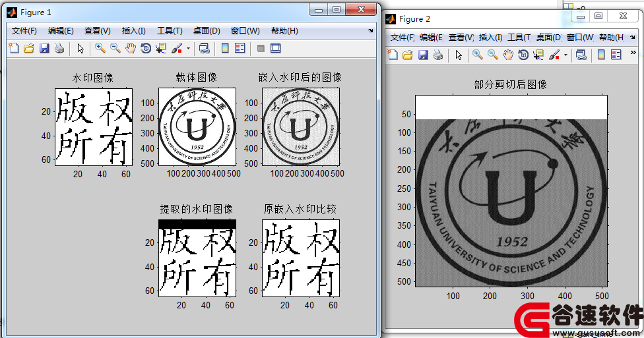Viewport: 644px width, 338px height.
Task: Click Link Plot icon in Figure 1
Action: coord(204,48)
